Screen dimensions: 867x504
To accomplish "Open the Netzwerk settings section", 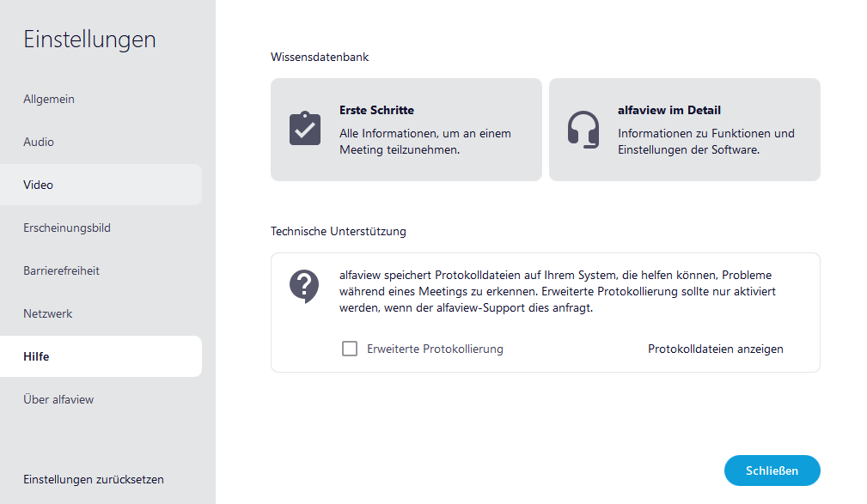I will click(47, 313).
